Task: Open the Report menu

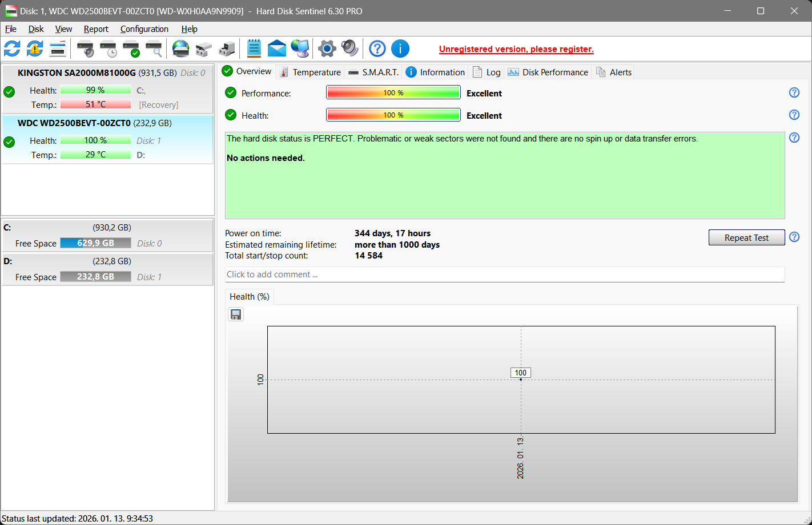Action: click(96, 29)
